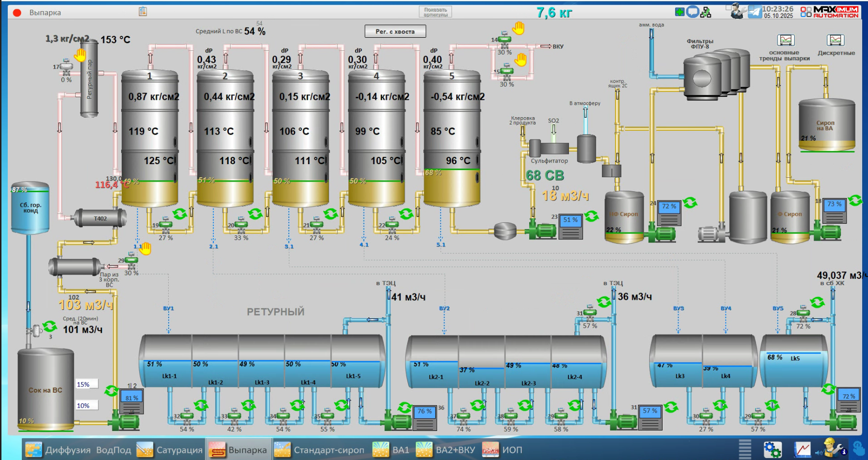Click the network status checkmark icon
868x460 pixels.
click(706, 12)
